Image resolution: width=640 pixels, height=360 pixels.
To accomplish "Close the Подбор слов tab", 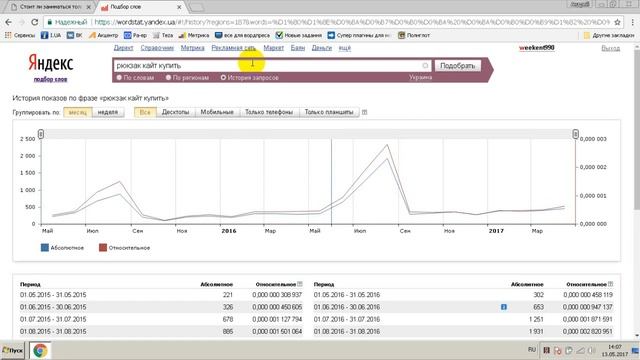I will (179, 7).
